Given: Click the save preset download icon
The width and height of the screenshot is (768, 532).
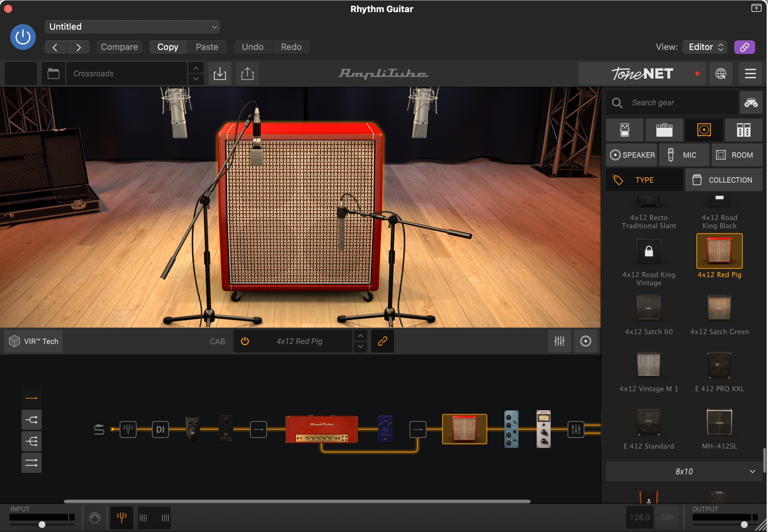Looking at the screenshot, I should tap(220, 73).
